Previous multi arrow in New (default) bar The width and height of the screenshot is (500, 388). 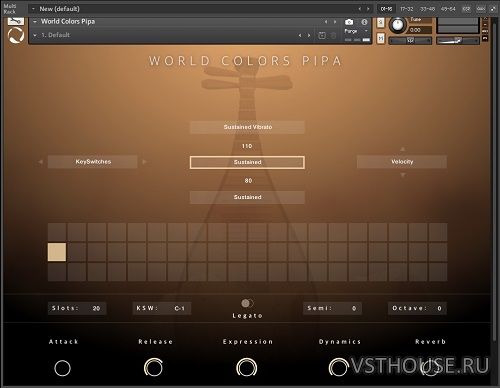[360, 9]
